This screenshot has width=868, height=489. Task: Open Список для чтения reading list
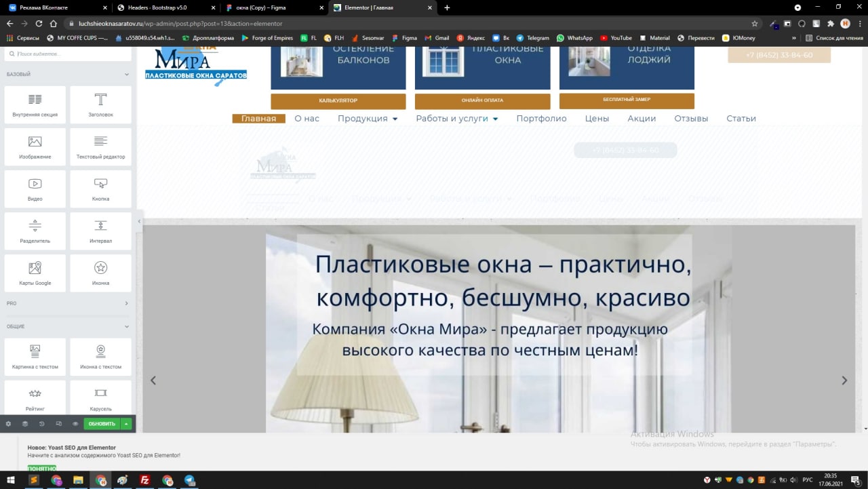pyautogui.click(x=834, y=38)
